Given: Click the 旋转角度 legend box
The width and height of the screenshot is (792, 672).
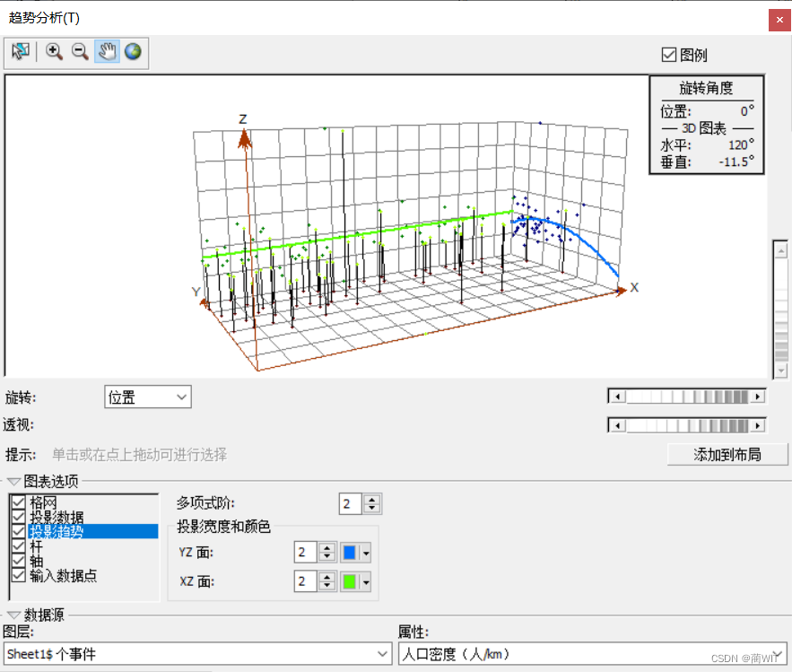Looking at the screenshot, I should point(707,125).
